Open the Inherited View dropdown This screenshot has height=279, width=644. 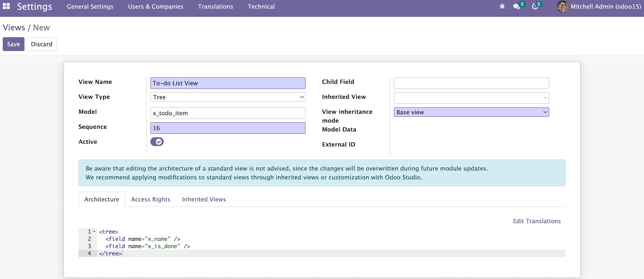[471, 98]
